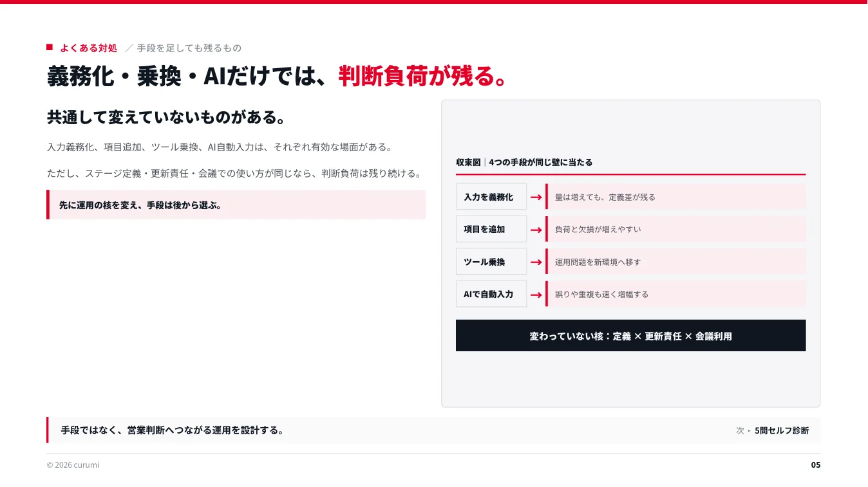The height and width of the screenshot is (487, 868).
Task: Click the arrow after 入力を義務化
Action: (536, 197)
